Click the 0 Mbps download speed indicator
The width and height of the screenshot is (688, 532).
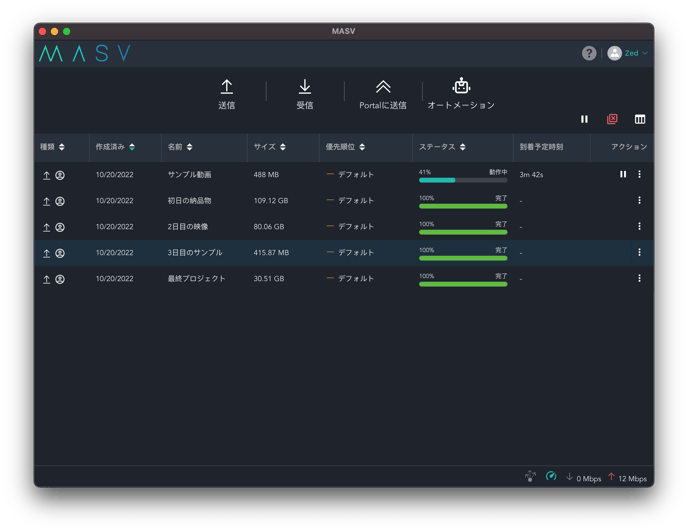pos(584,478)
